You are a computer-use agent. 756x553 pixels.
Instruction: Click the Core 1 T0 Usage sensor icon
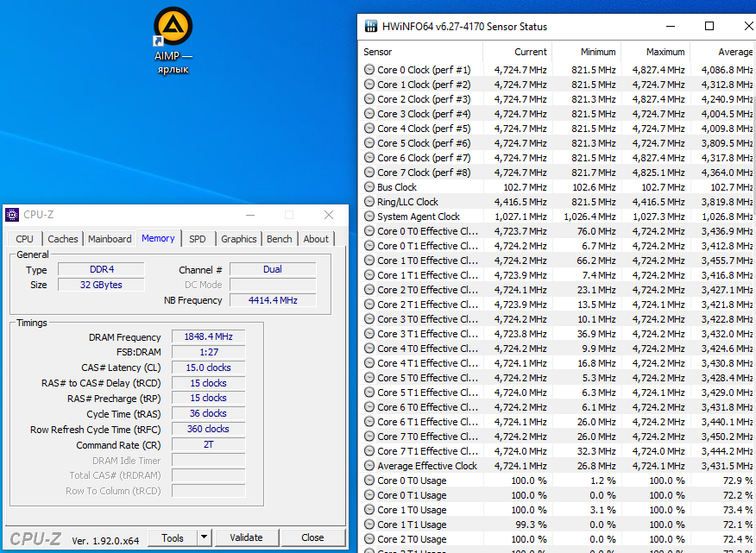tap(369, 510)
